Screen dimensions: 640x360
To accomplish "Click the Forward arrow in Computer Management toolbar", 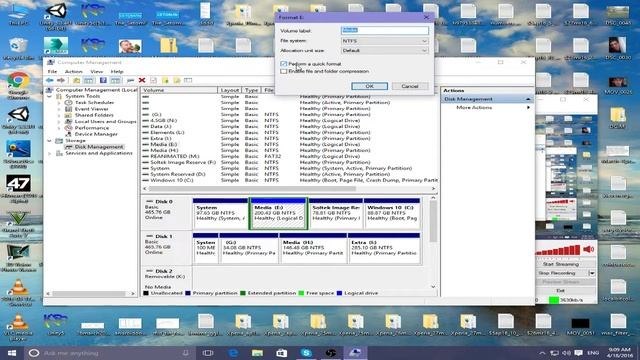I will (61, 80).
